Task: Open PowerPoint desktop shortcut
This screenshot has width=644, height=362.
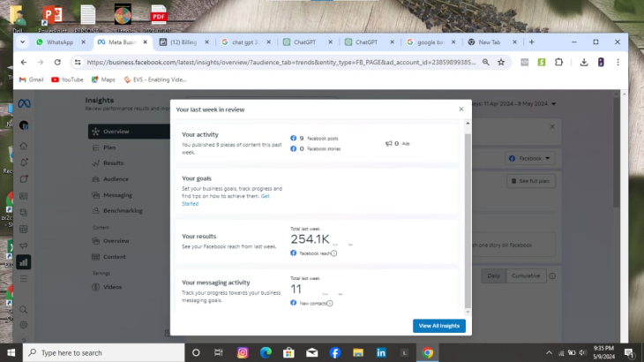Action: tap(52, 19)
